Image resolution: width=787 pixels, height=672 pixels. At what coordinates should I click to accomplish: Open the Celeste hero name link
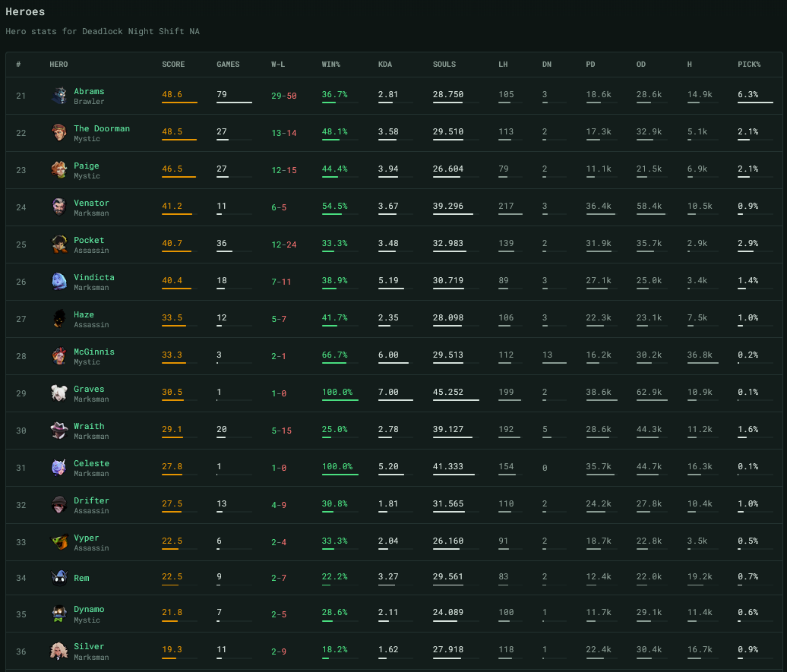coord(91,462)
